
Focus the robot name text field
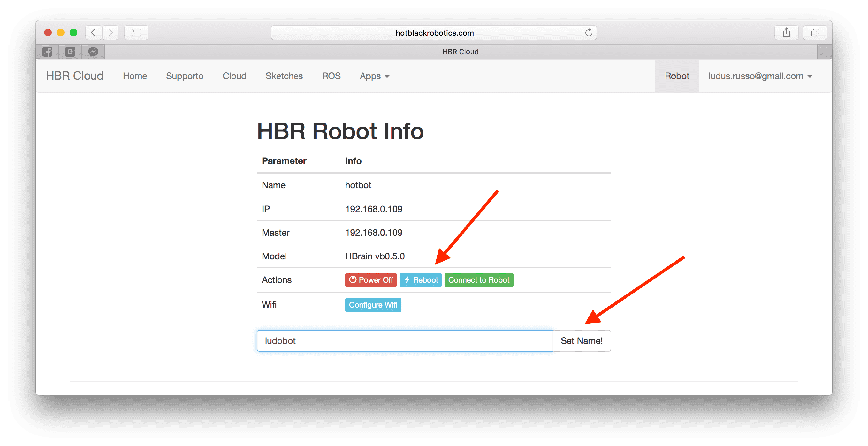pyautogui.click(x=404, y=341)
